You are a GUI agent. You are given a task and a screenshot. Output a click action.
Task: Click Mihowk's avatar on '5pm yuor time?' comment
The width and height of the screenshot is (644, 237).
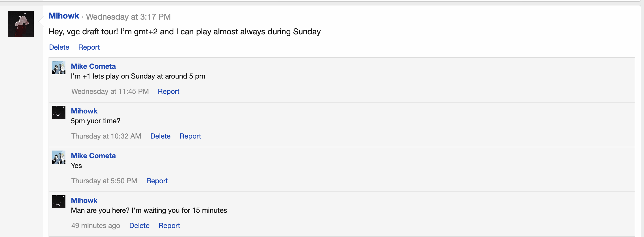(x=59, y=112)
